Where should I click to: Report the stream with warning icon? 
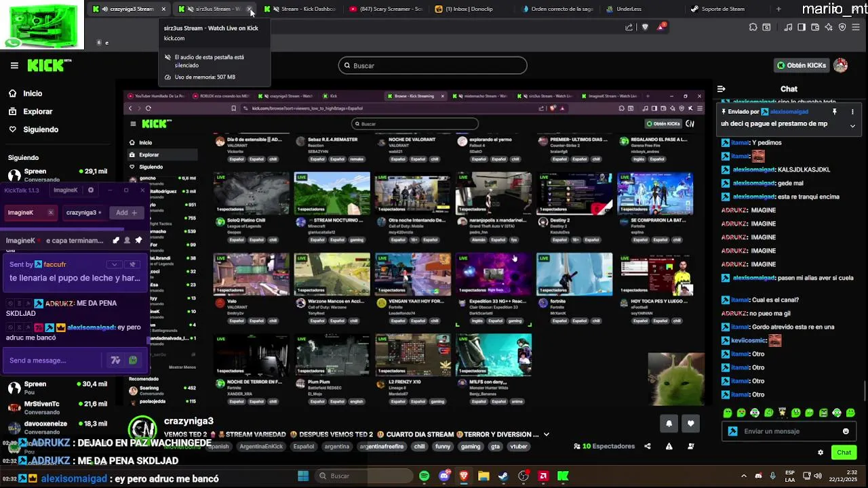coord(669,446)
